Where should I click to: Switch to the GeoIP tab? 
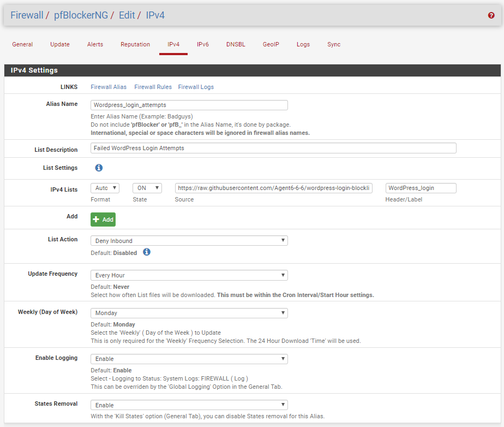271,45
